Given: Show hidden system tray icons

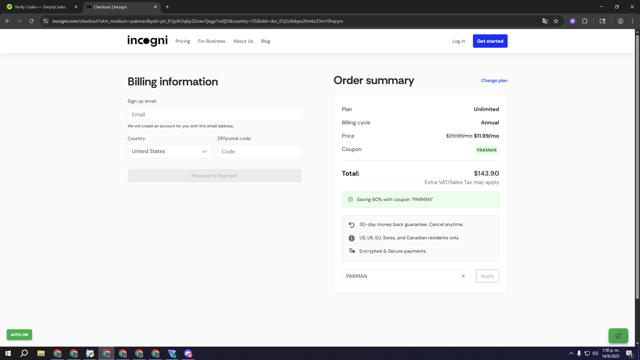Looking at the screenshot, I should 571,353.
